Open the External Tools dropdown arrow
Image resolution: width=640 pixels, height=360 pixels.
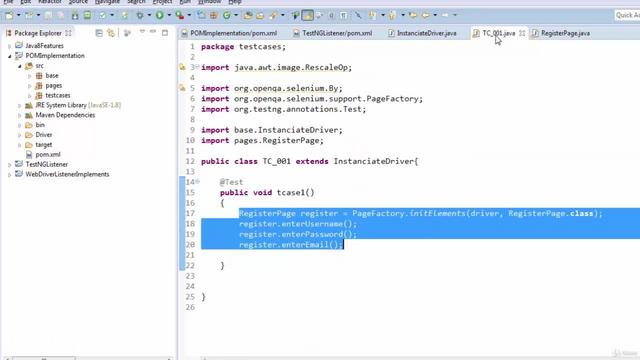(189, 16)
